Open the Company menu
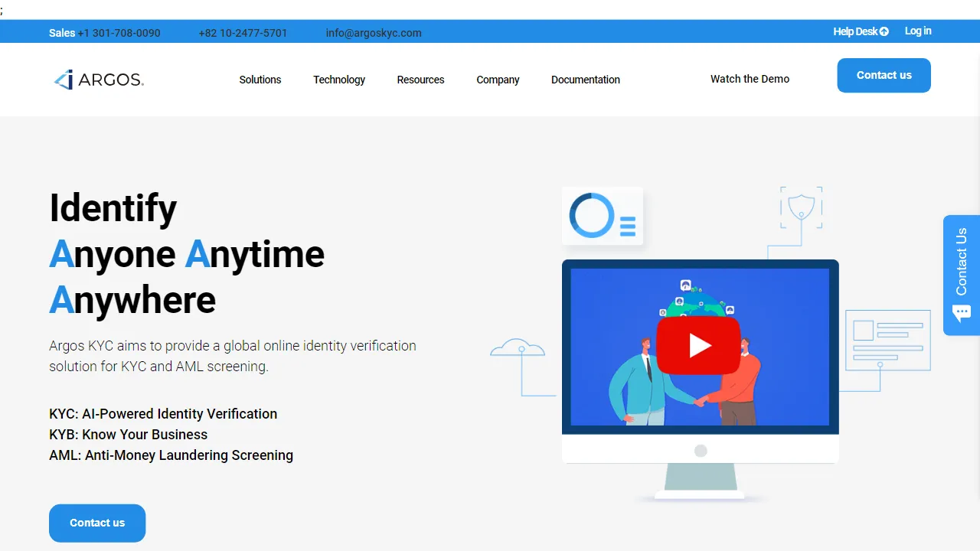Image resolution: width=980 pixels, height=551 pixels. 498,80
